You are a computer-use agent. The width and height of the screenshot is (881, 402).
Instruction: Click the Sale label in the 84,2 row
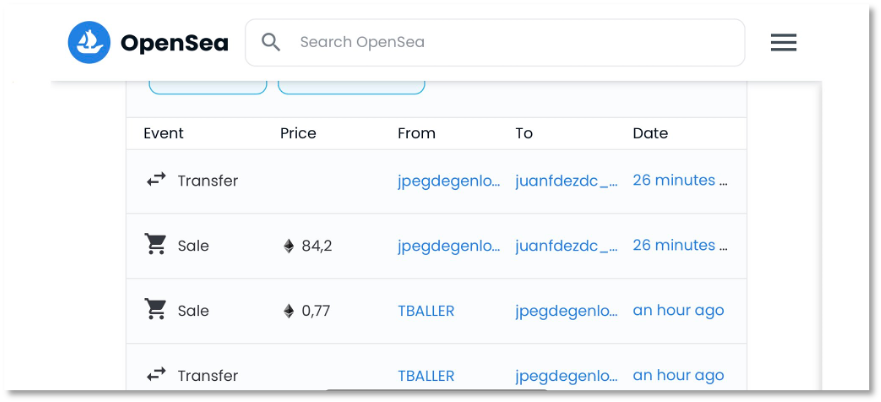(x=193, y=246)
